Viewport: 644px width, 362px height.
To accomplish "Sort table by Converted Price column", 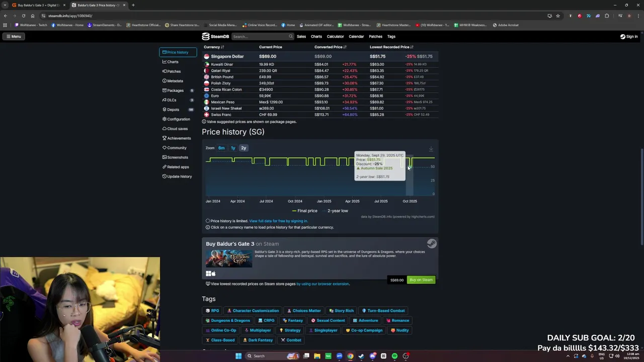I will pos(330,47).
